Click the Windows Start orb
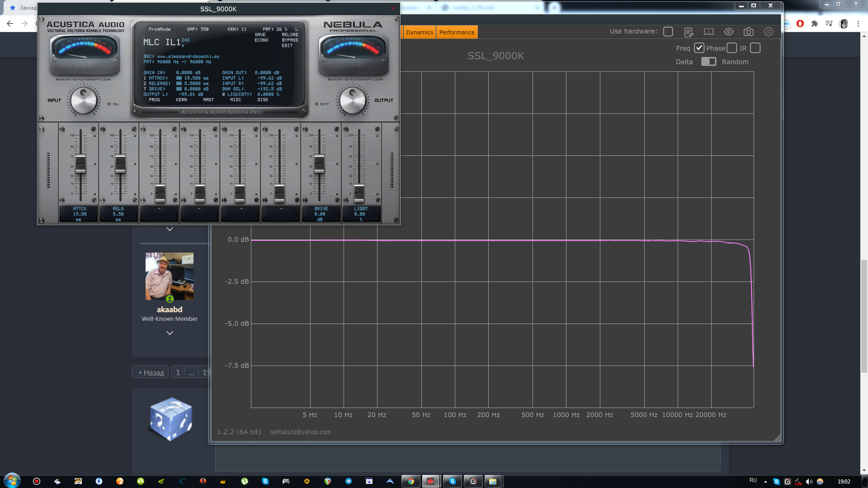 point(12,481)
